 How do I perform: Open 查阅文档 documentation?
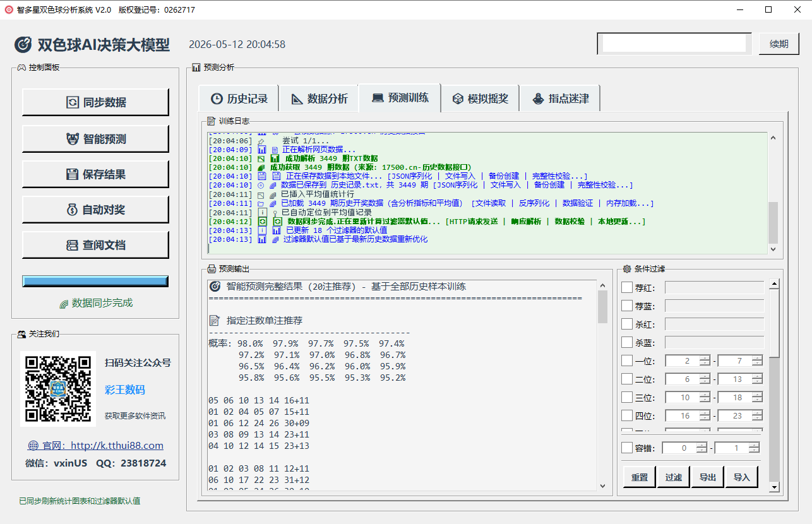click(x=95, y=245)
